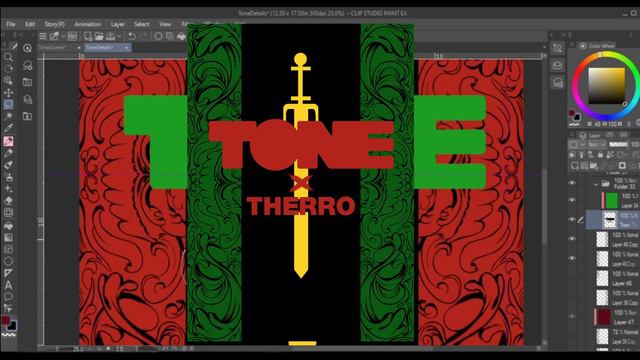
Task: Click the New Raster Layer icon
Action: coord(575,165)
